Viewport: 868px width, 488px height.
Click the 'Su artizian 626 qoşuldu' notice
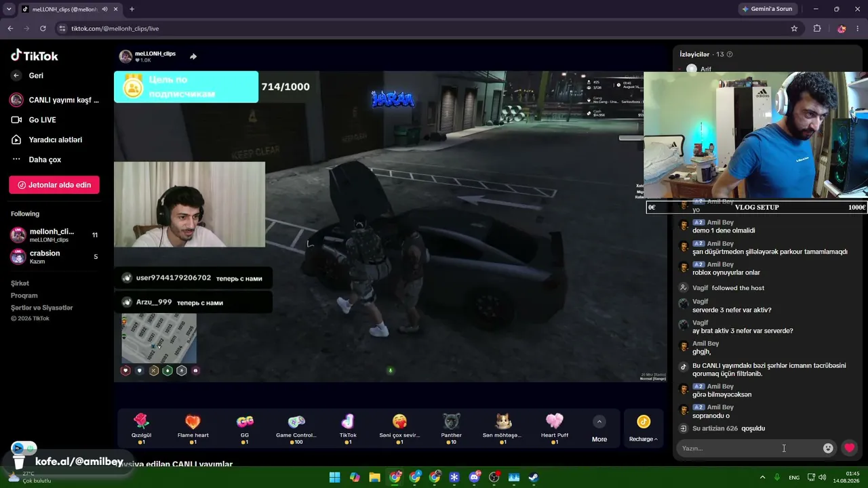tap(729, 428)
